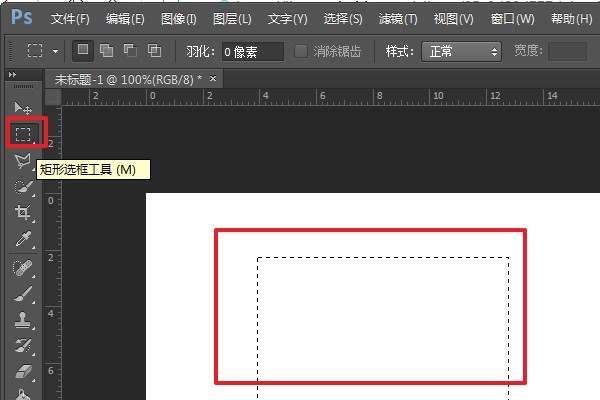Image resolution: width=600 pixels, height=400 pixels.
Task: Select the Quick Selection tool
Action: [x=23, y=187]
